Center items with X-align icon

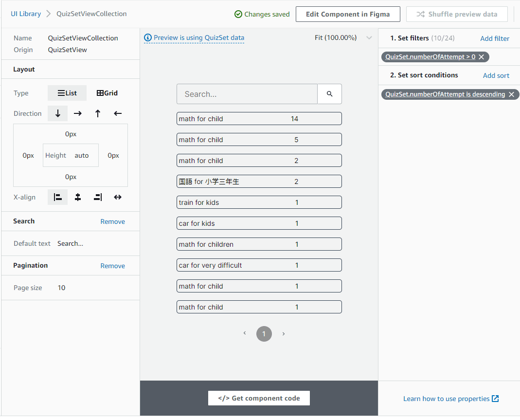pos(78,197)
